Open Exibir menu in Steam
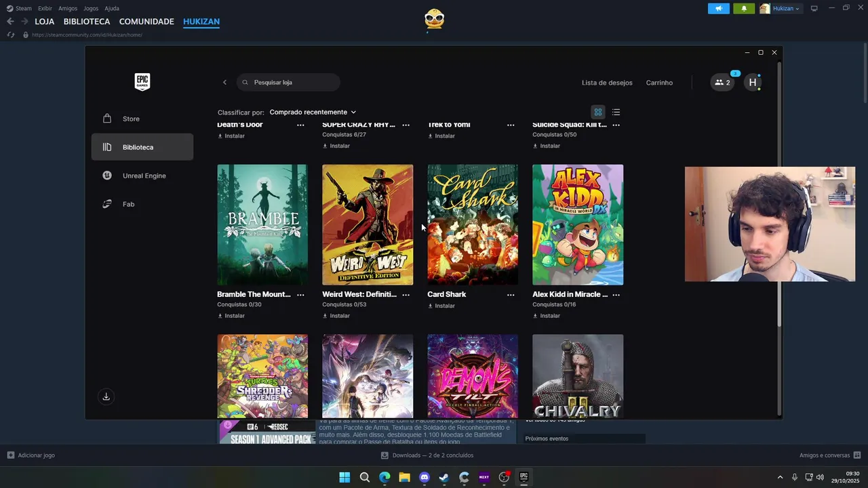 click(45, 8)
